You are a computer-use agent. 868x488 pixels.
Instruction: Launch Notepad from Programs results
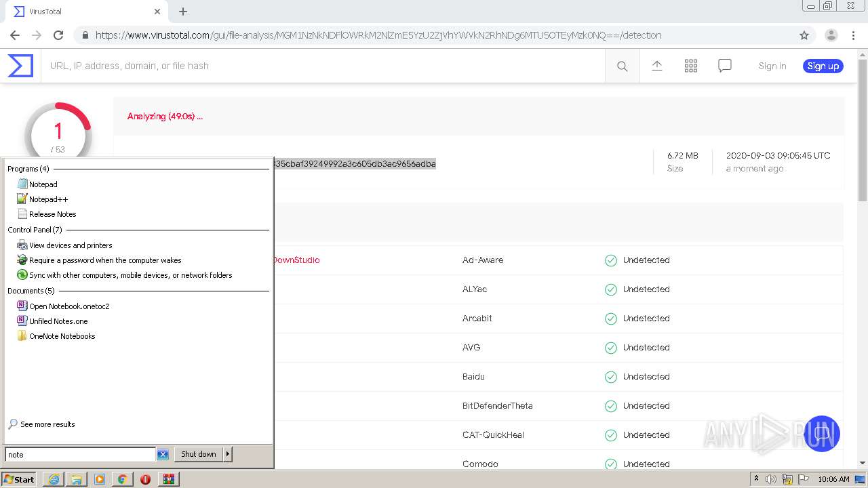(43, 184)
